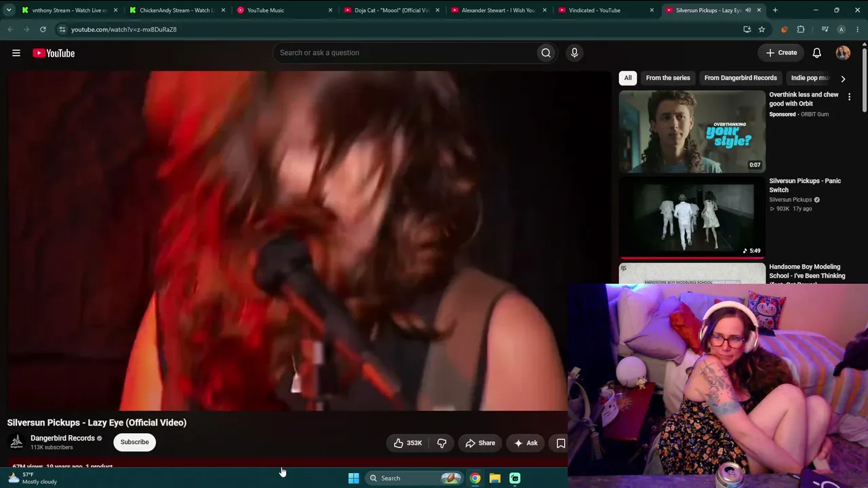Open the media control button in the toolbar

point(825,29)
